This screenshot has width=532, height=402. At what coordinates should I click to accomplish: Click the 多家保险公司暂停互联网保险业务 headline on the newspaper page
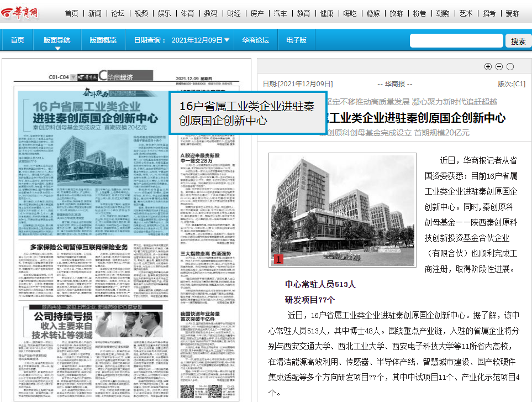tap(79, 247)
